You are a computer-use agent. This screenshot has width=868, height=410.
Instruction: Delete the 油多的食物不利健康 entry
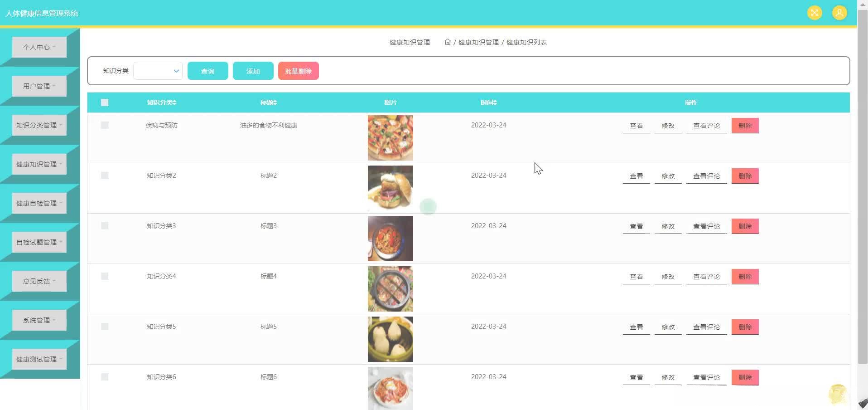pyautogui.click(x=745, y=125)
